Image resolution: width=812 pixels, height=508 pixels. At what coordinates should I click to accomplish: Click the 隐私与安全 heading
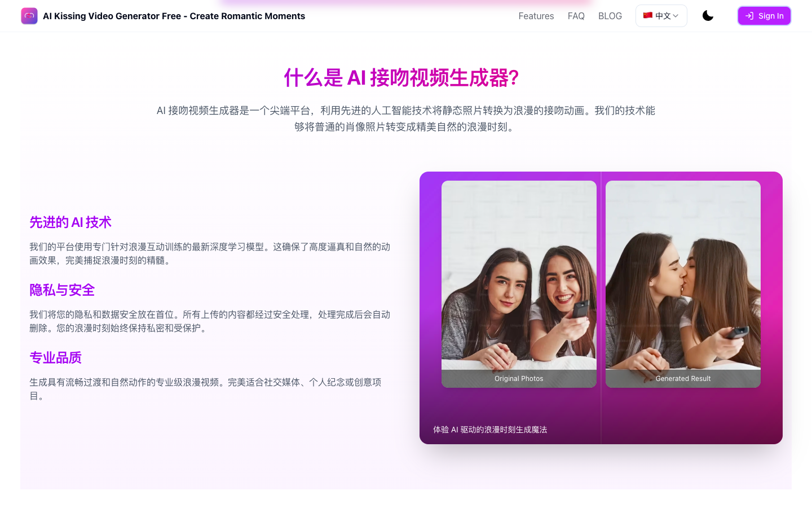(62, 290)
